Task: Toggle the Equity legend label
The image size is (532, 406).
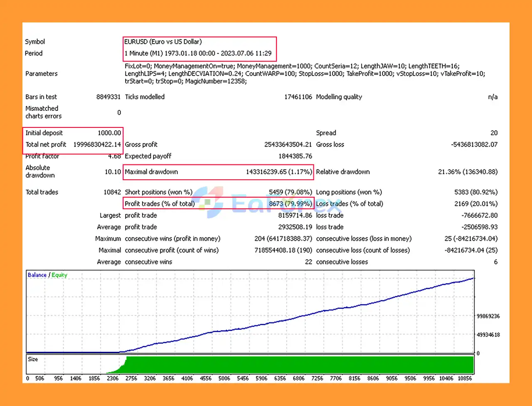Action: [x=59, y=275]
